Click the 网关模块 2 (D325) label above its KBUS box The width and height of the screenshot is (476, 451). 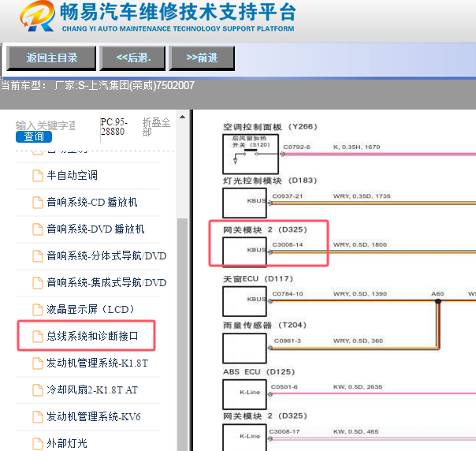[265, 230]
